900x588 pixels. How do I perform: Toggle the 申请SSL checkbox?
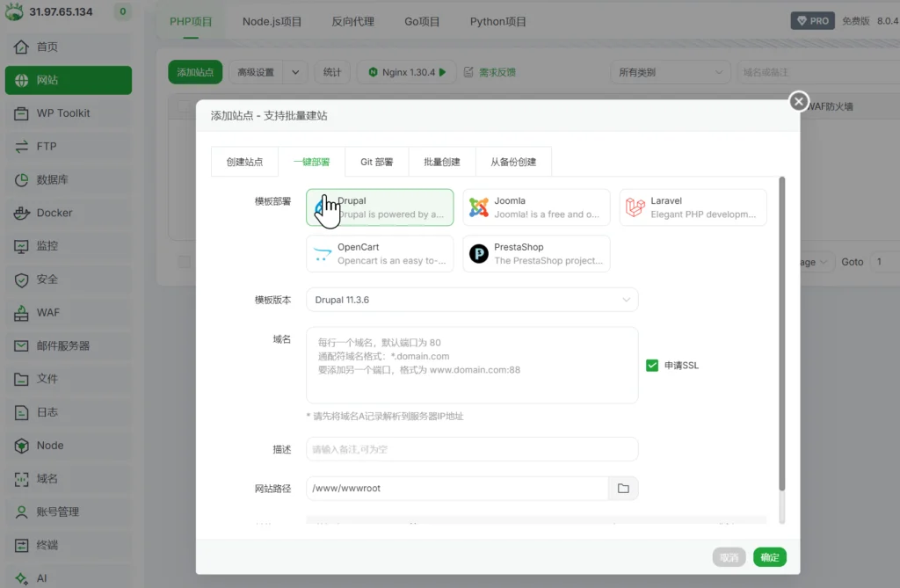(x=652, y=366)
